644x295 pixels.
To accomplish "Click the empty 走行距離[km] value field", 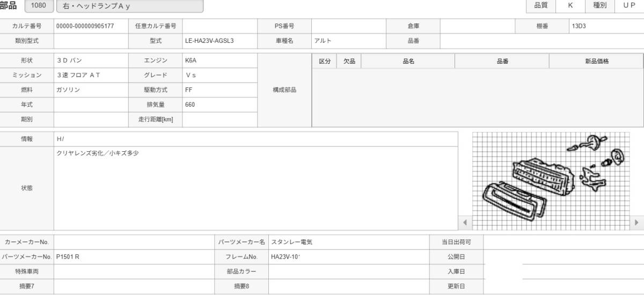I will [x=220, y=119].
